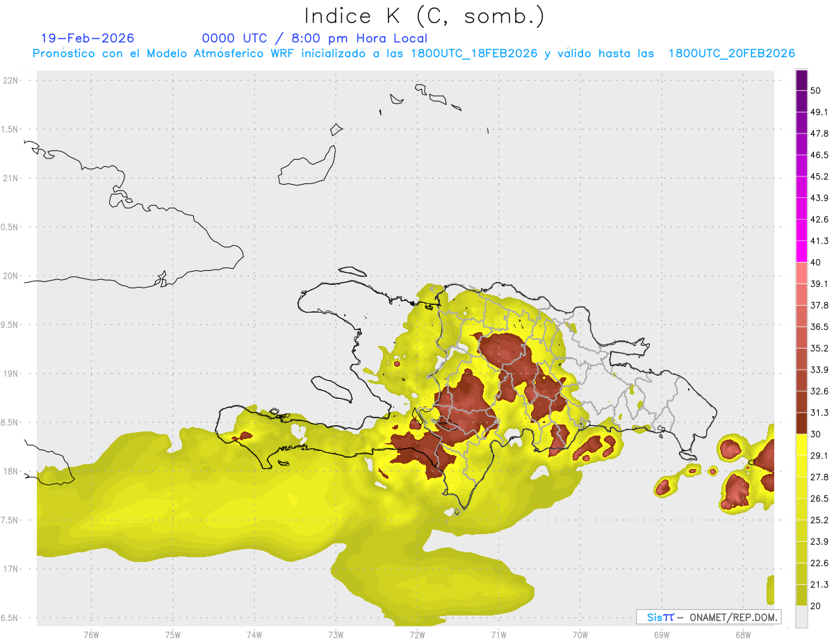Click the 'Pronóstico con el Modelo Atmósferico WRF' line
Screen dimensions: 834x644
coord(414,53)
